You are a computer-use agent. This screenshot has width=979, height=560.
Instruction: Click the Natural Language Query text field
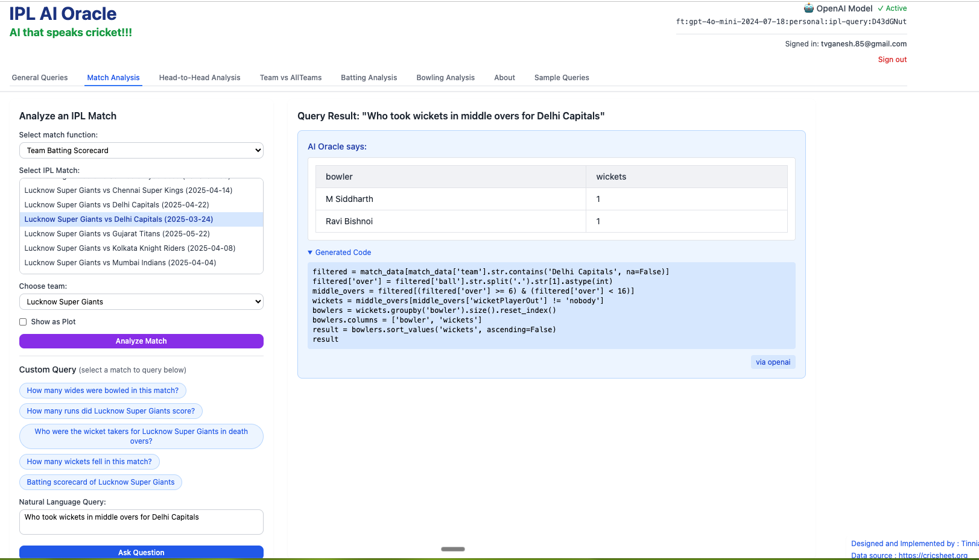(x=141, y=521)
